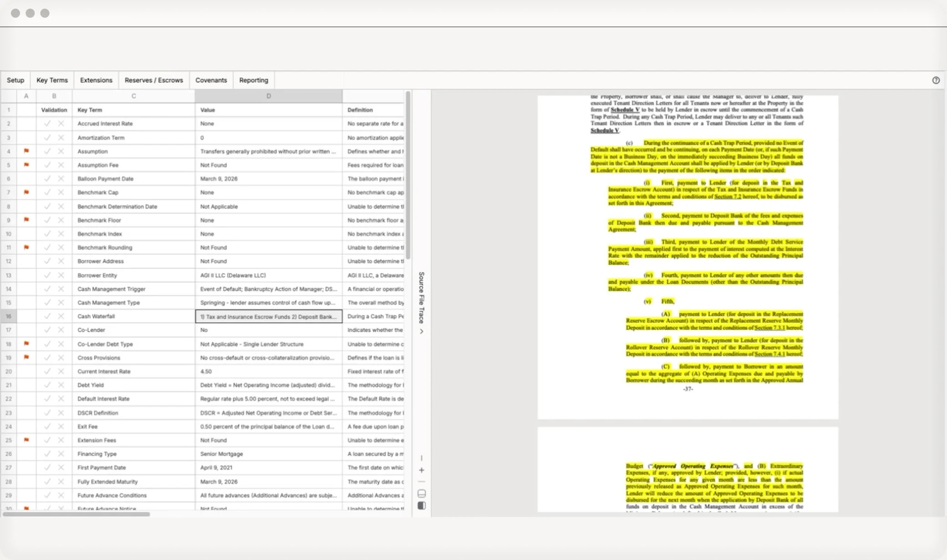Switch to the Reporting tab

click(254, 80)
